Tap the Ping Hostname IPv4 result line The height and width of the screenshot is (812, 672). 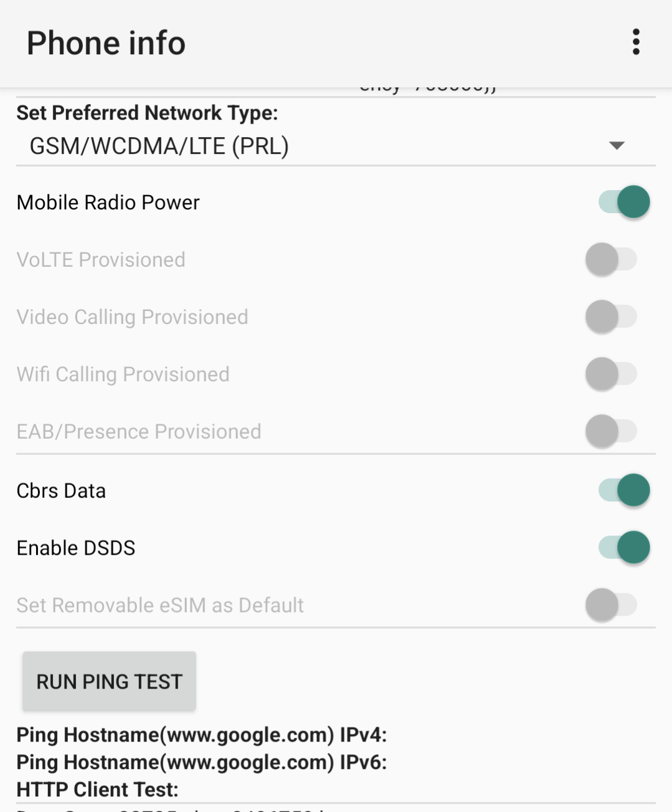201,735
